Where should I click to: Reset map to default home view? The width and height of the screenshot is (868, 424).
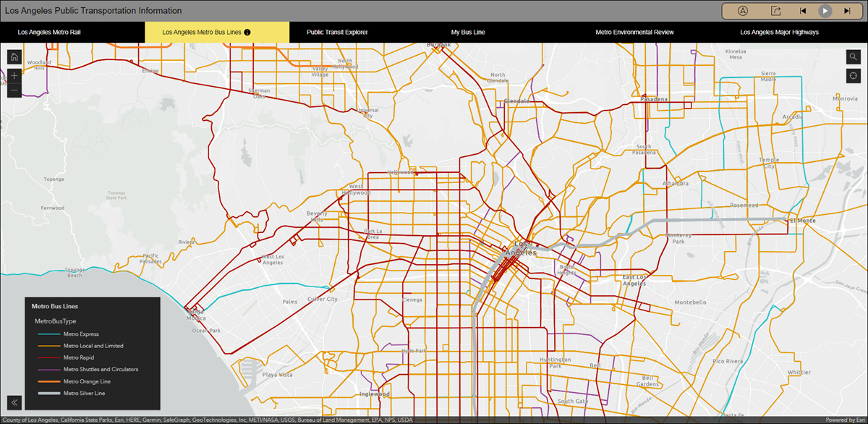point(14,57)
